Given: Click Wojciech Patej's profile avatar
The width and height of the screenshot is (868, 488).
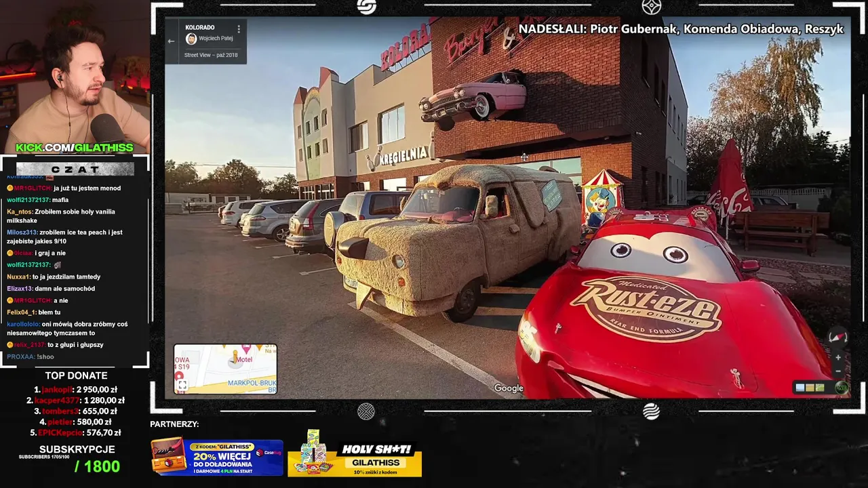Looking at the screenshot, I should pos(191,39).
